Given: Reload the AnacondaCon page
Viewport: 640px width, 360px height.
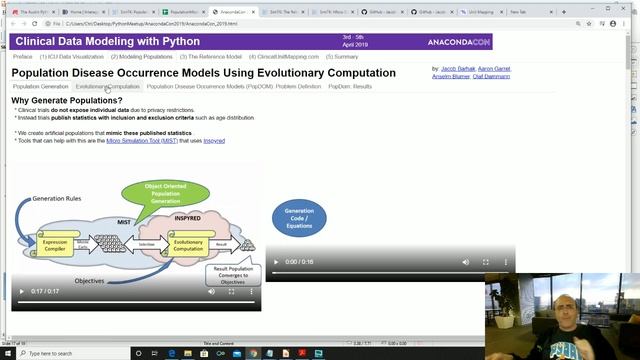Looking at the screenshot, I should (35, 24).
